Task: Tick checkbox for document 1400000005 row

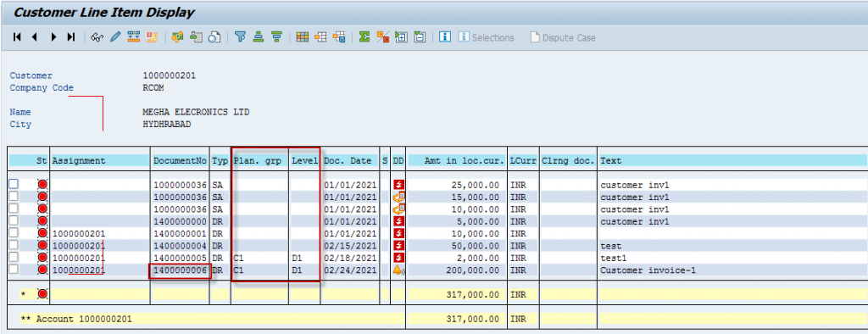Action: 14,257
